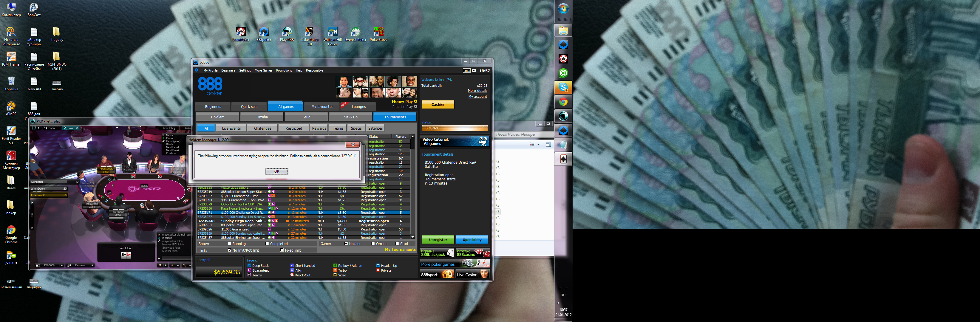This screenshot has width=980, height=322.
Task: Open the William Hill Poker shortcut
Action: point(333,32)
